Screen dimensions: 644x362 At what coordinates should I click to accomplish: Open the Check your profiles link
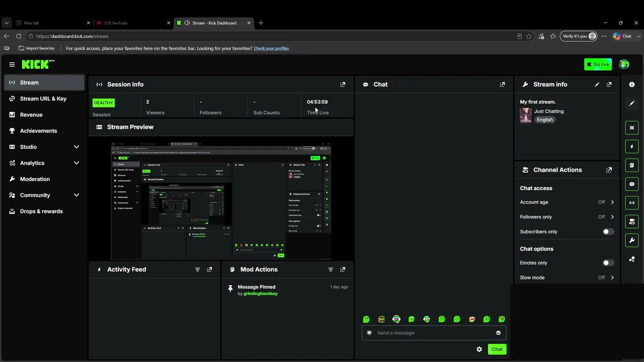coord(271,48)
